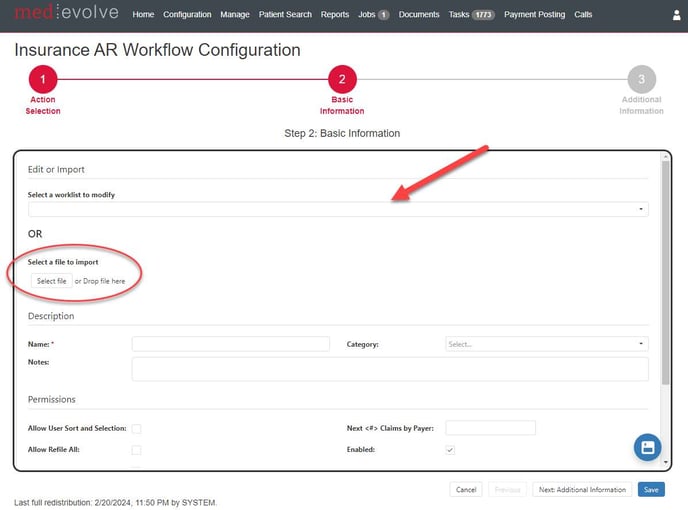
Task: Enable the Allow Refile All checkbox
Action: pos(137,450)
